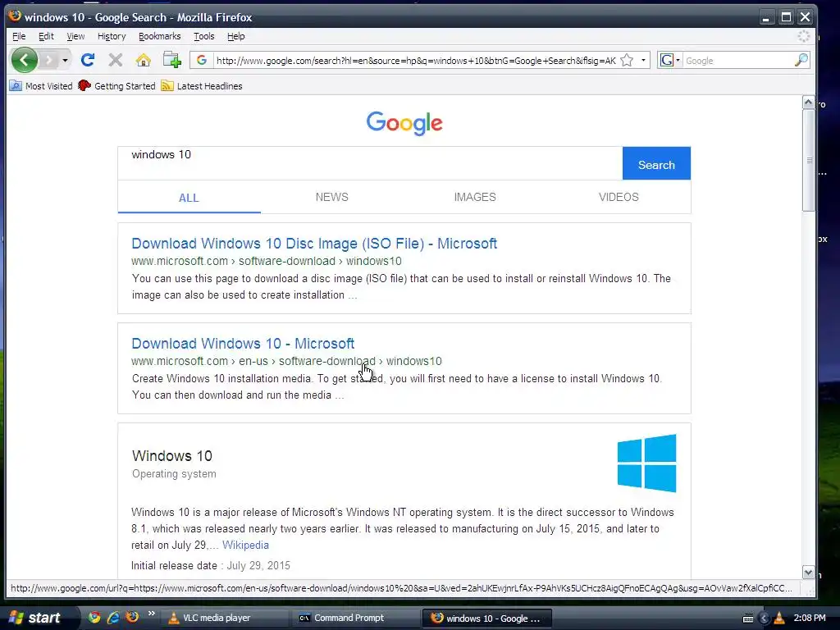Open the back/forward history dropdown arrow
840x630 pixels.
65,60
